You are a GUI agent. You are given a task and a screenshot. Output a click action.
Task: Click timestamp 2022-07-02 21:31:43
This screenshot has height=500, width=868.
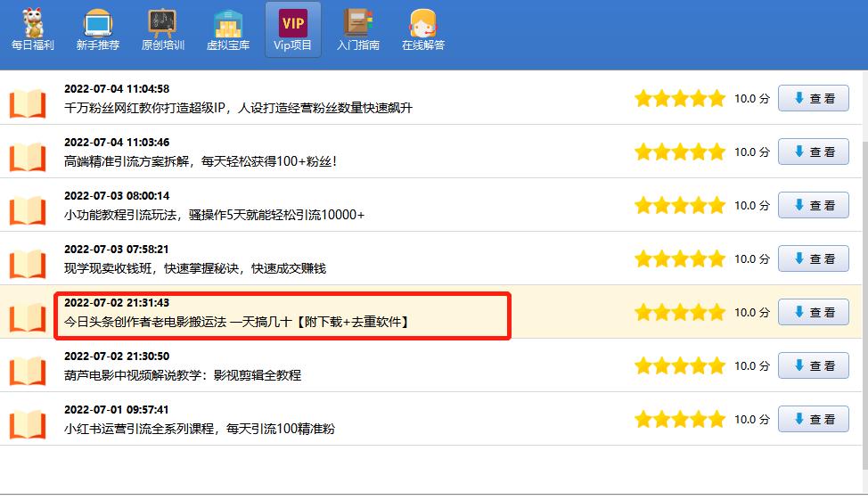click(x=117, y=303)
